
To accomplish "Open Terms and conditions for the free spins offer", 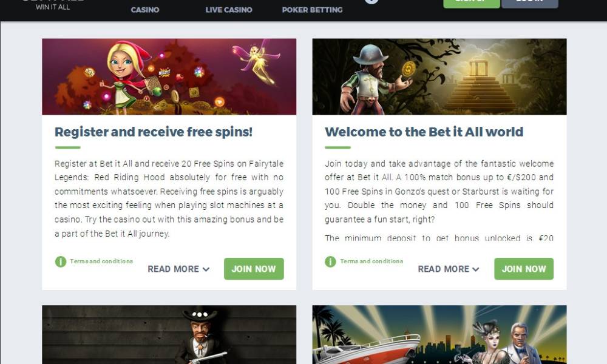I will tap(101, 261).
